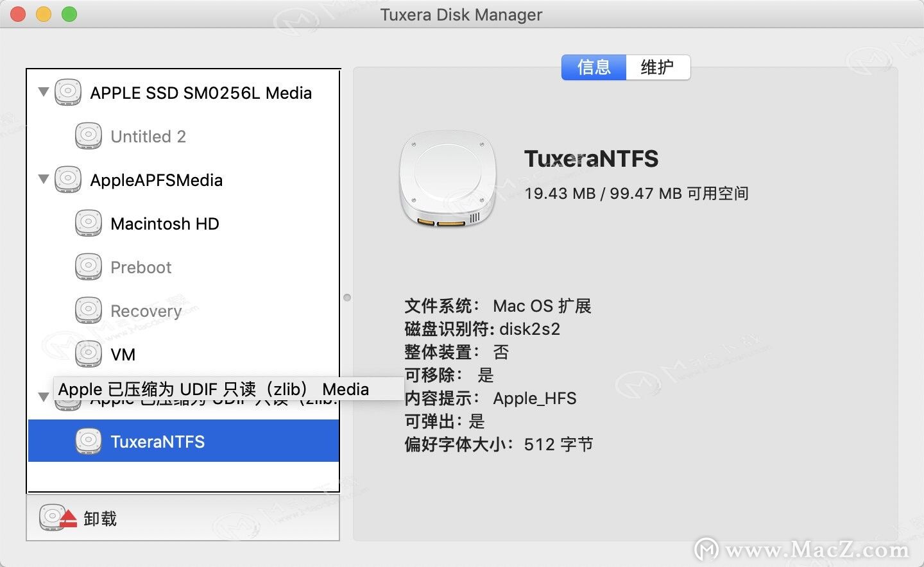Click the 整体装置 否 line

(457, 352)
